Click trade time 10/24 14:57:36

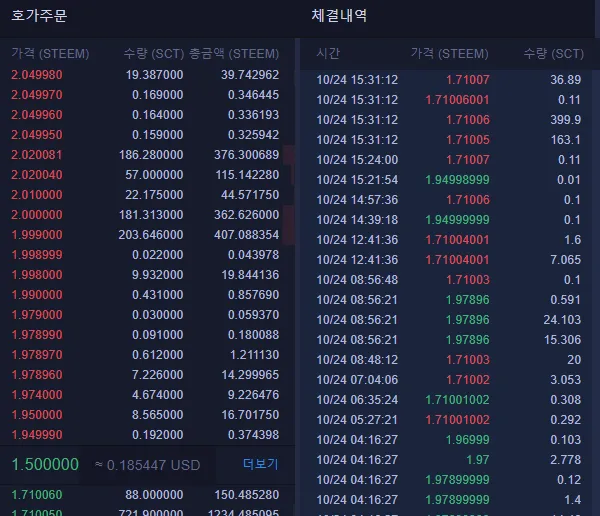[x=357, y=199]
